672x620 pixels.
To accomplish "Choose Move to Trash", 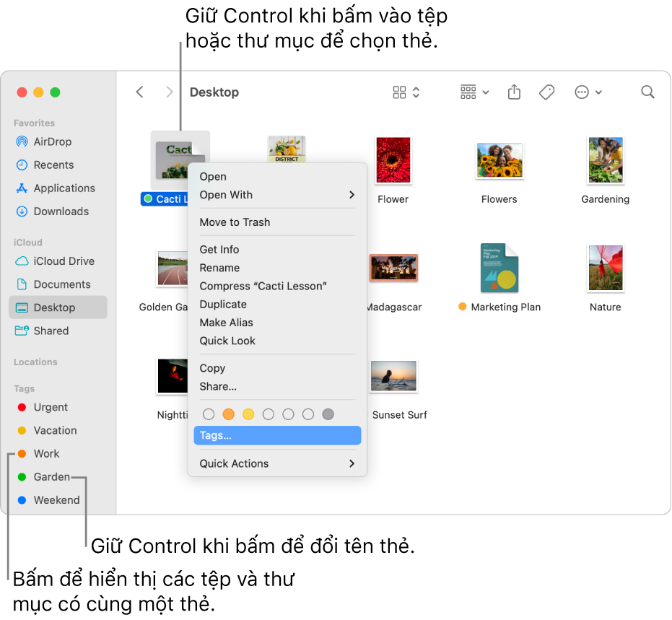I will pyautogui.click(x=277, y=222).
